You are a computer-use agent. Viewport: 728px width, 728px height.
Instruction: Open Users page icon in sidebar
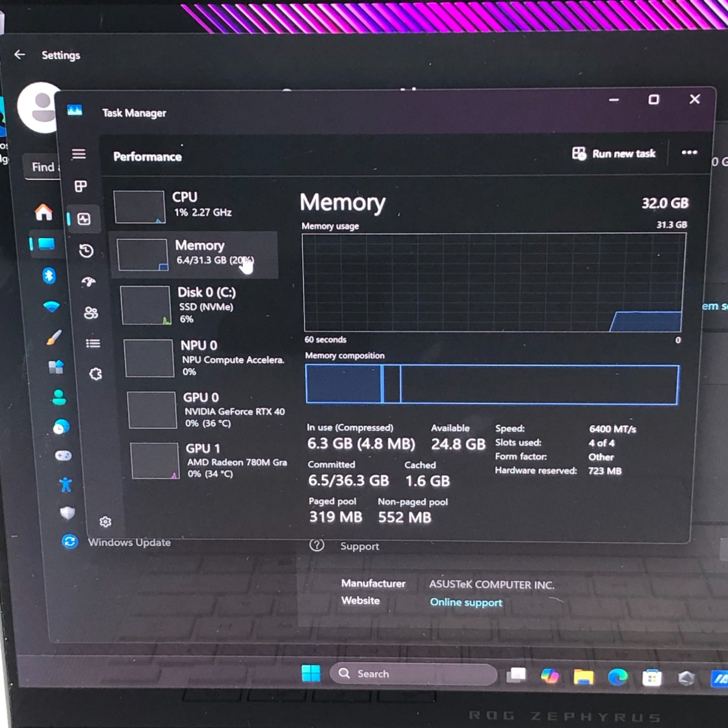(x=91, y=313)
